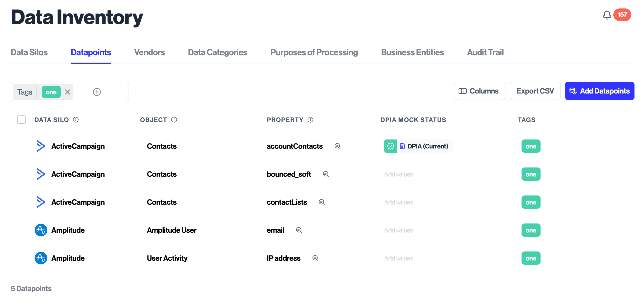Click magnifier icon next to email property

pyautogui.click(x=299, y=230)
